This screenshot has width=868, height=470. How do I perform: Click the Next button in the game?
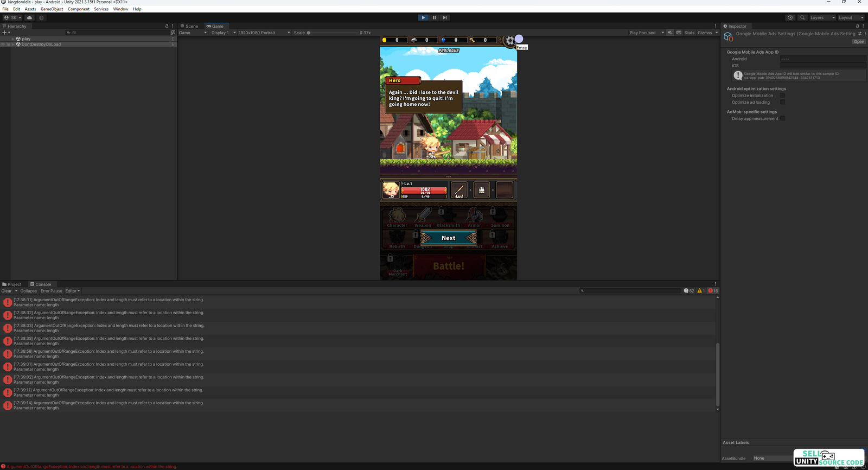pyautogui.click(x=449, y=238)
